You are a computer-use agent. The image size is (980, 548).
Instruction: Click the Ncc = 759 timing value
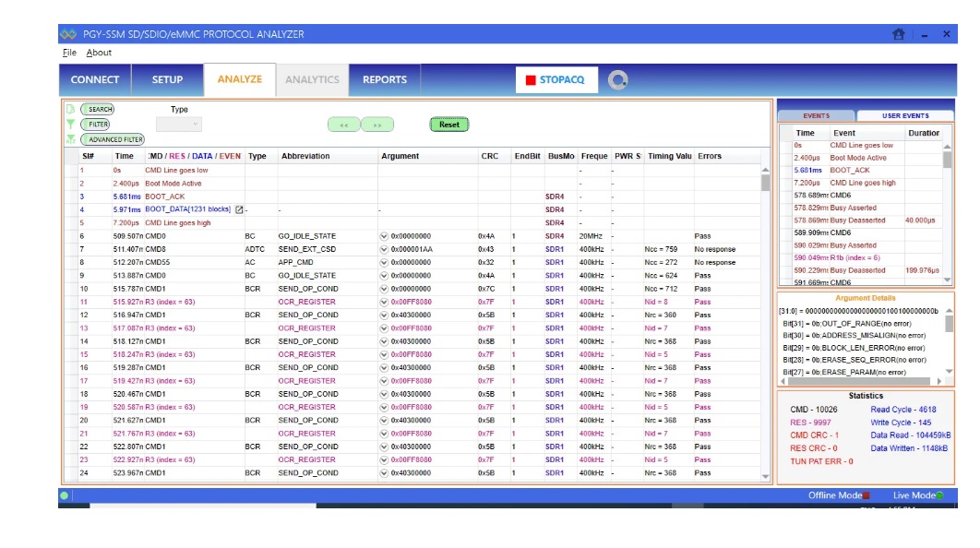coord(661,249)
